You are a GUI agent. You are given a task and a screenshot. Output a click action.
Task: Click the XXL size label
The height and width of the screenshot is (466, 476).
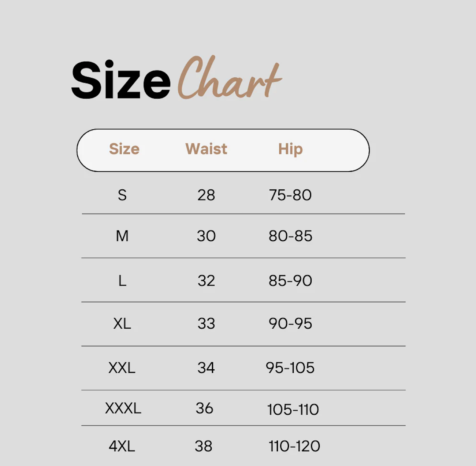pyautogui.click(x=122, y=368)
